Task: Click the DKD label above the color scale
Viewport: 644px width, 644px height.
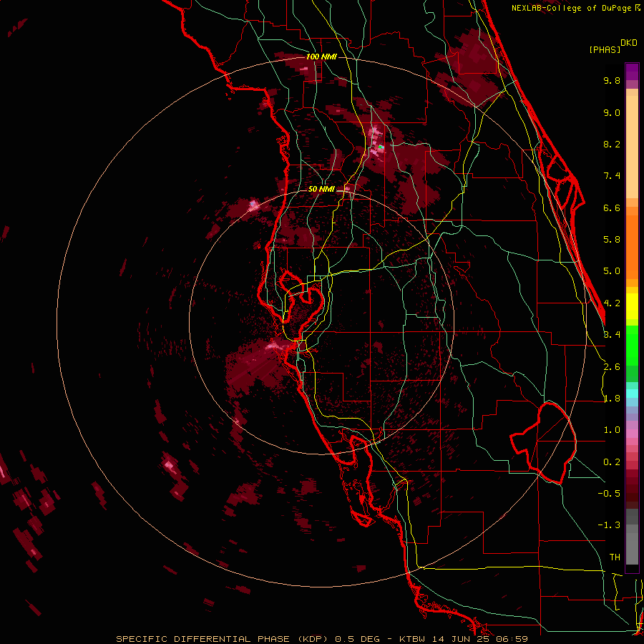Action: (x=628, y=43)
